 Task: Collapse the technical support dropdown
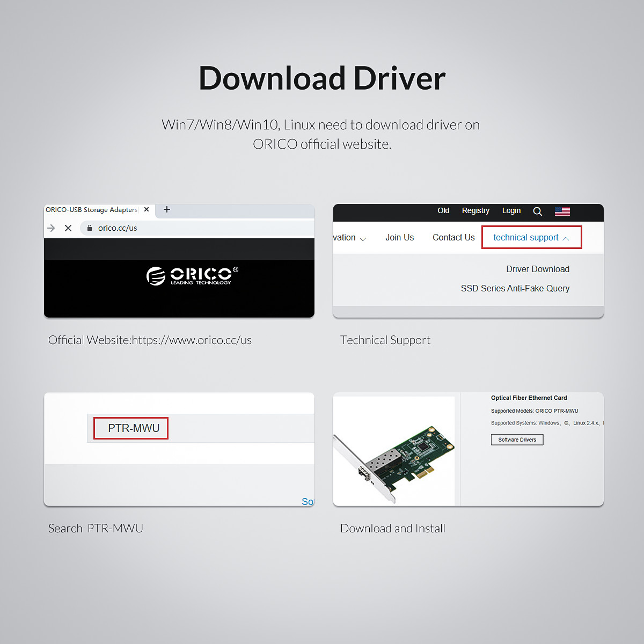531,238
